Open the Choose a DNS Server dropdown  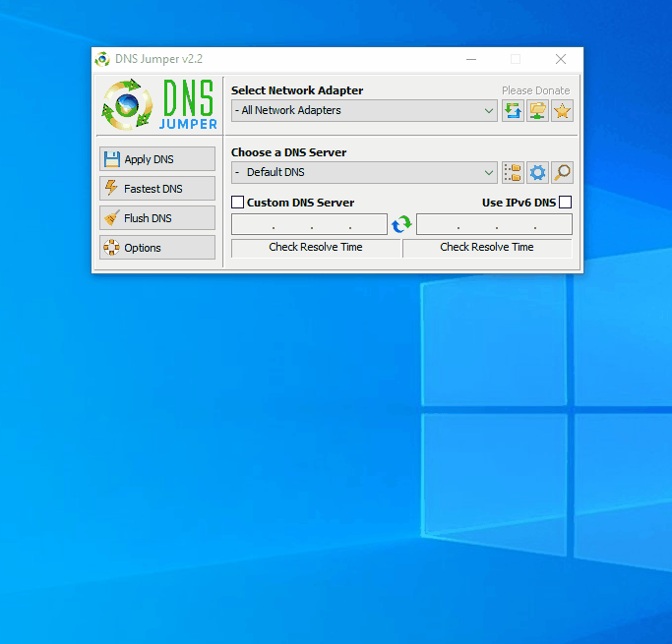tap(364, 173)
